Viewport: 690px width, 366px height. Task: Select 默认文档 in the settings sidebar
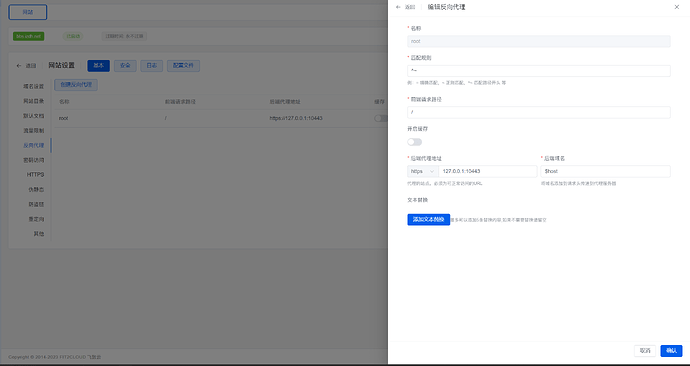(x=34, y=116)
